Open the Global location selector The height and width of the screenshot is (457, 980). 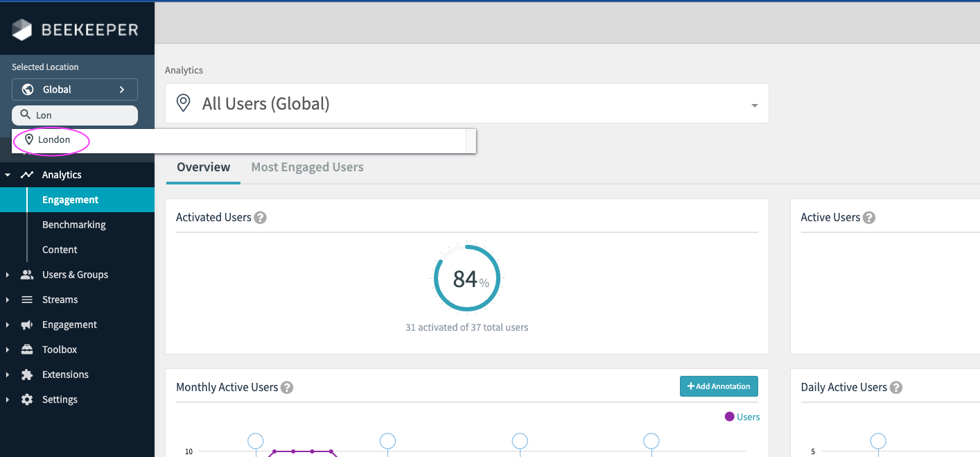coord(75,89)
